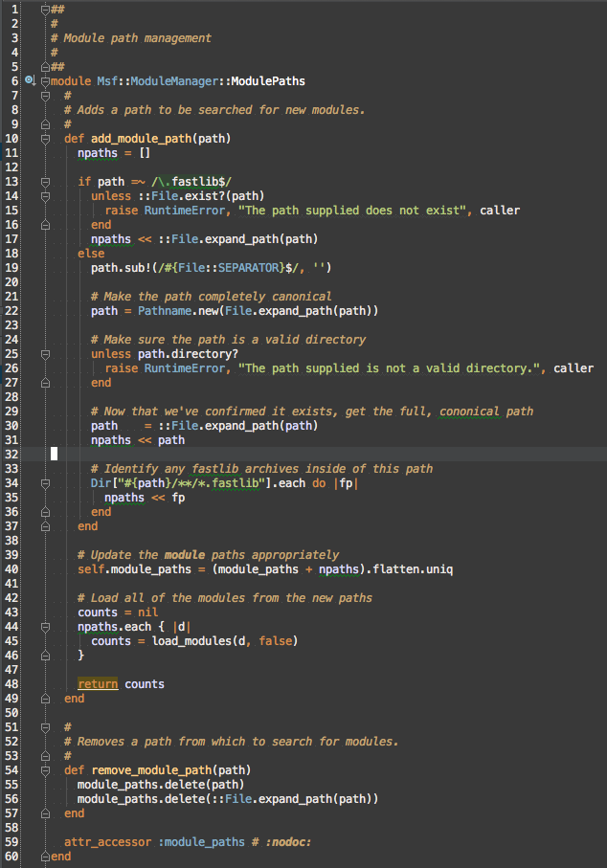Fold the if path =~ fastlib block

coord(45,182)
